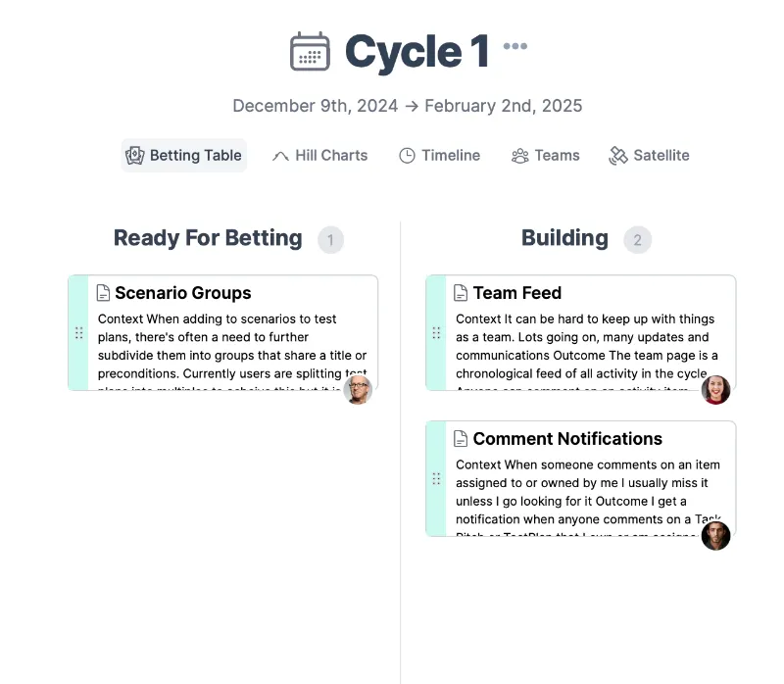Select the Betting Table tab
The width and height of the screenshot is (784, 684).
184,156
